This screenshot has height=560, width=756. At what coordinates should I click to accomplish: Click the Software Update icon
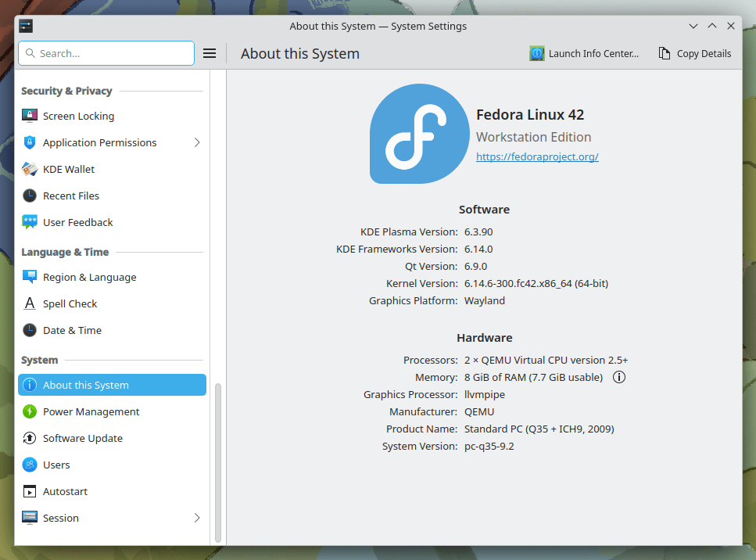tap(30, 438)
